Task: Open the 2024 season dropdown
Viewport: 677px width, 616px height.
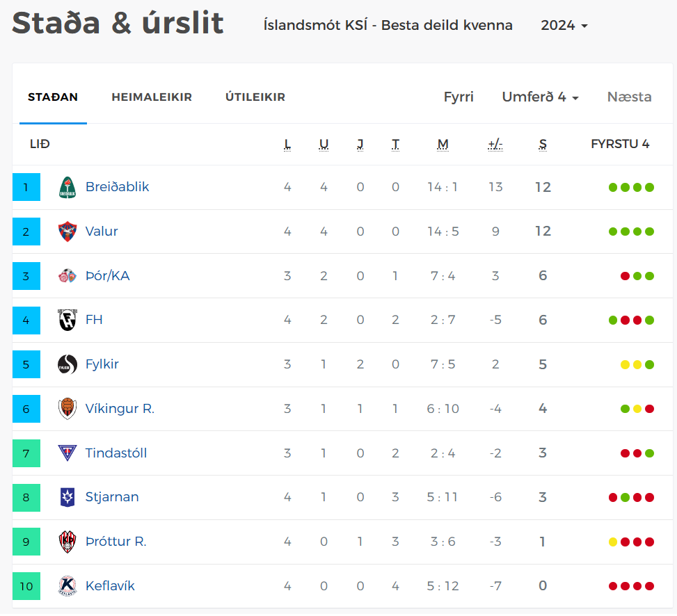Action: click(564, 26)
